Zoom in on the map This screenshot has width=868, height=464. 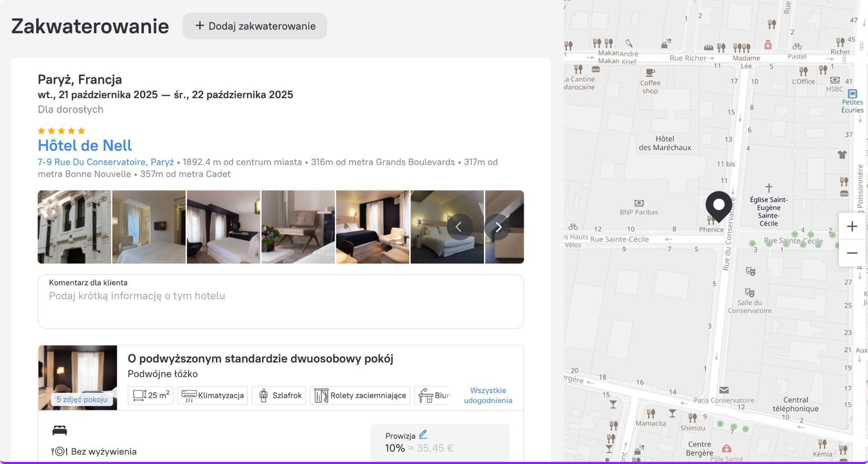coord(852,226)
